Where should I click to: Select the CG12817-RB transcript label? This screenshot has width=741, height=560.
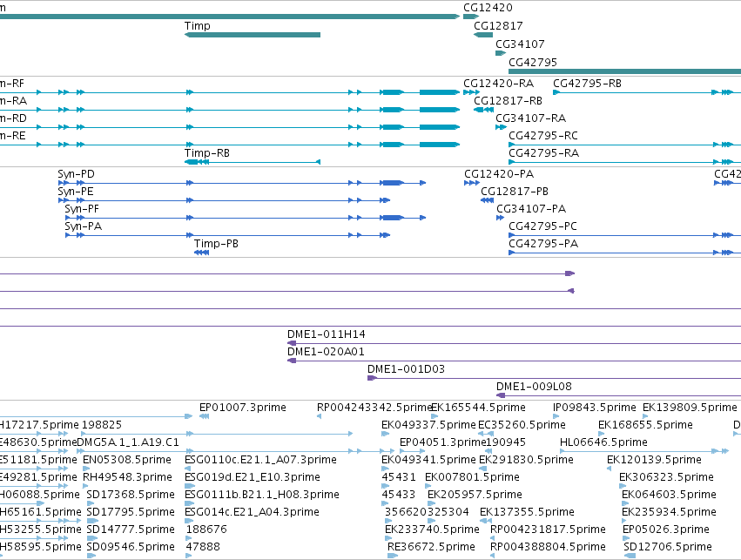point(508,101)
